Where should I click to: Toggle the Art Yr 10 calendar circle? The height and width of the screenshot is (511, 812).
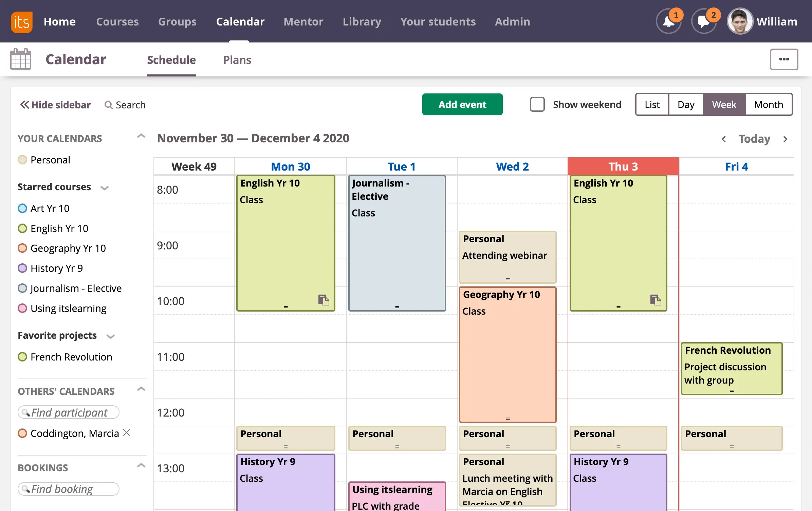point(22,208)
